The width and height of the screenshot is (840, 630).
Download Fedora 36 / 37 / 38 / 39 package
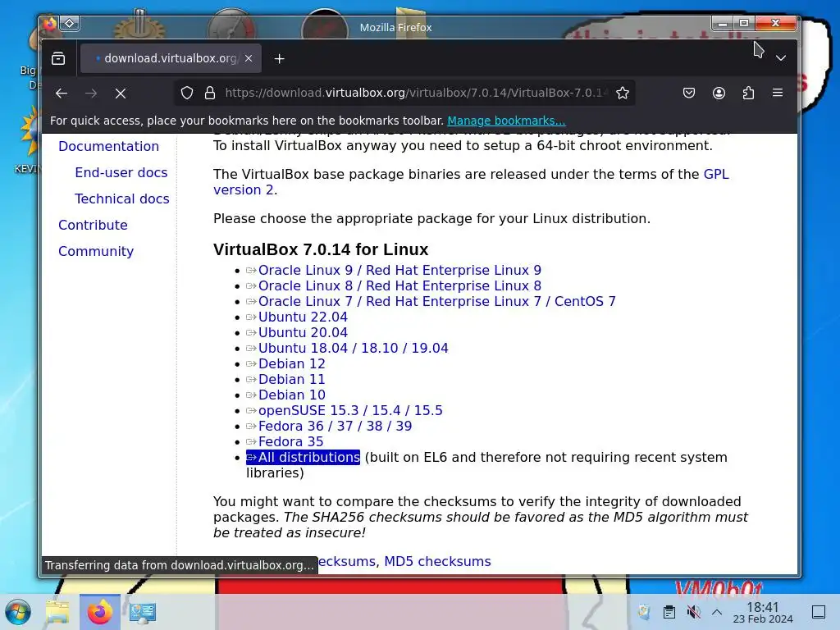point(329,426)
